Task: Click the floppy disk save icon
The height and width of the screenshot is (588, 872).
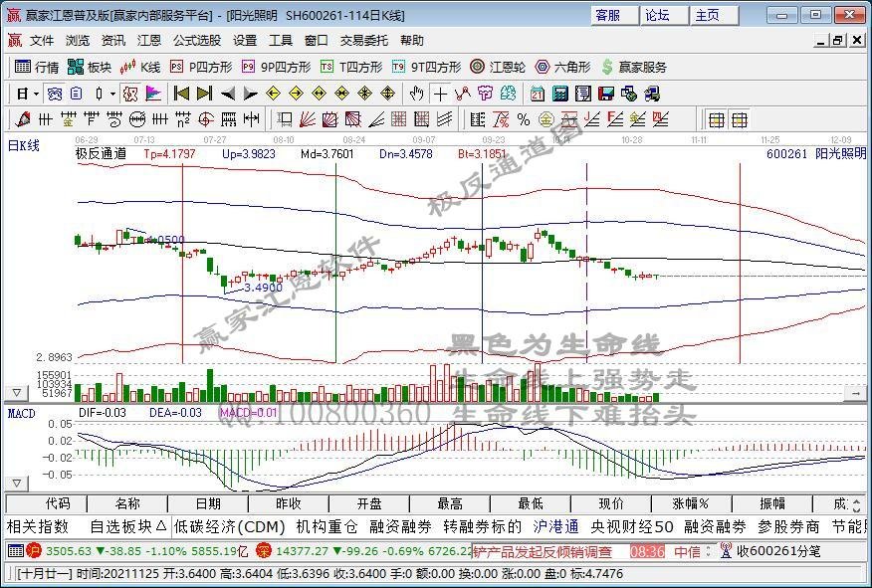Action: (605, 94)
